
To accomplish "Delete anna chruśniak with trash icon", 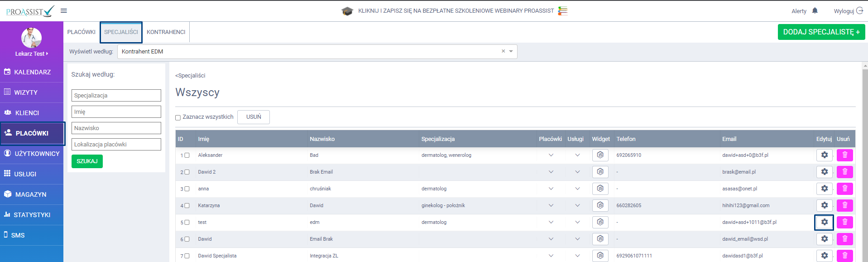I will [845, 189].
